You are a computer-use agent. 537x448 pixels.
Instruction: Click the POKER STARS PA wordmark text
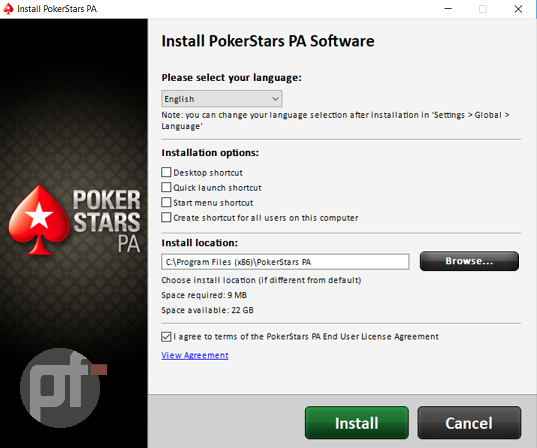(107, 221)
